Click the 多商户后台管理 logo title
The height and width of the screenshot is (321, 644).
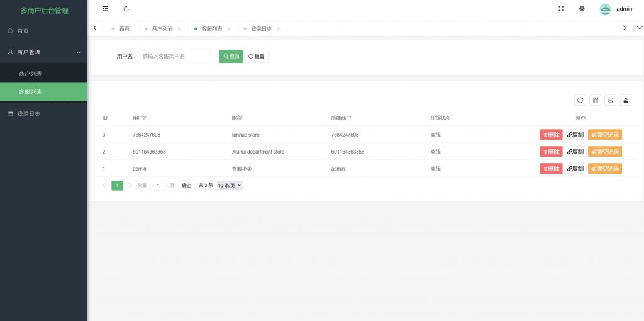point(45,11)
